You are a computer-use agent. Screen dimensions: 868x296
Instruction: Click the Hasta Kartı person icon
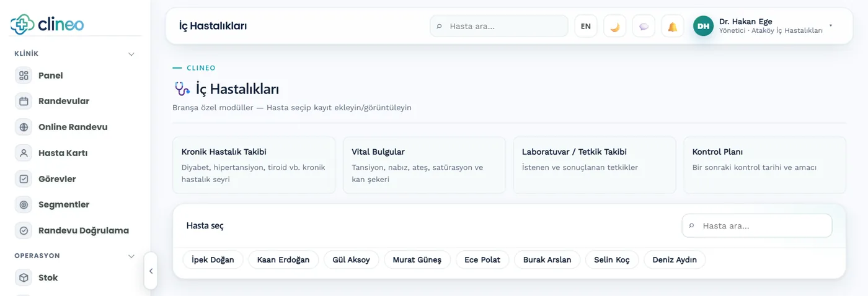point(24,153)
